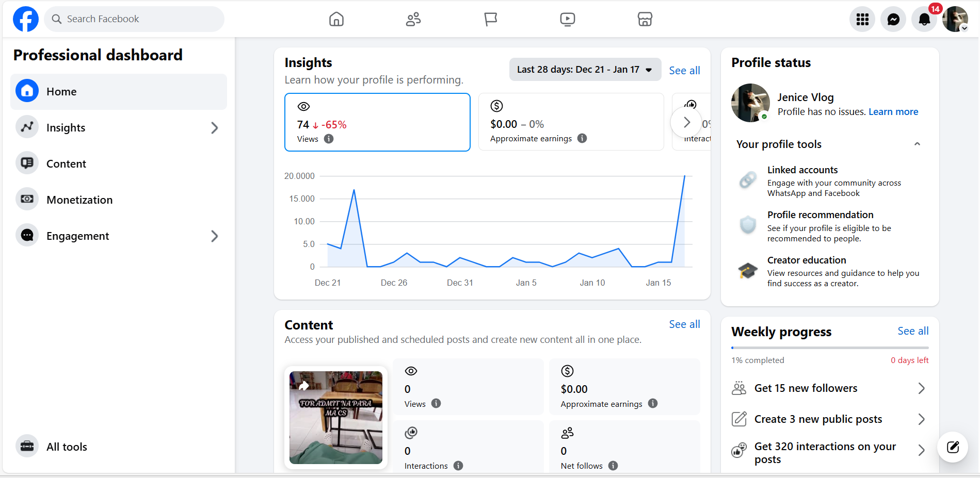Open Engagement in the dashboard sidebar
Viewport: 980px width, 478px height.
click(x=119, y=236)
